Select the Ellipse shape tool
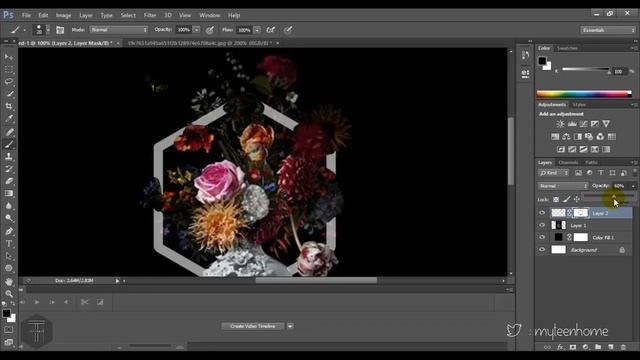Image resolution: width=640 pixels, height=360 pixels. point(9,268)
